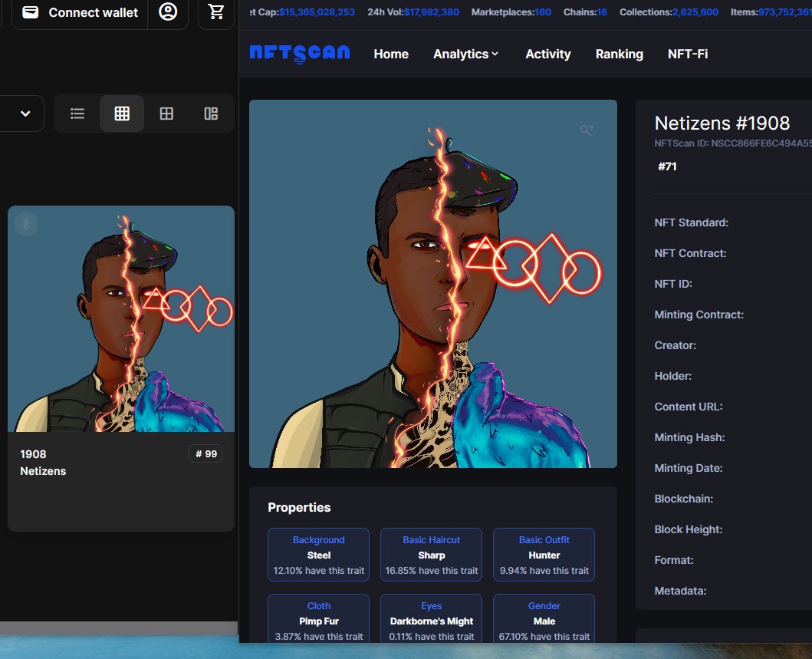Screen dimensions: 812x659
Task: Click the large Netizens #1908 artwork
Action: (x=433, y=284)
